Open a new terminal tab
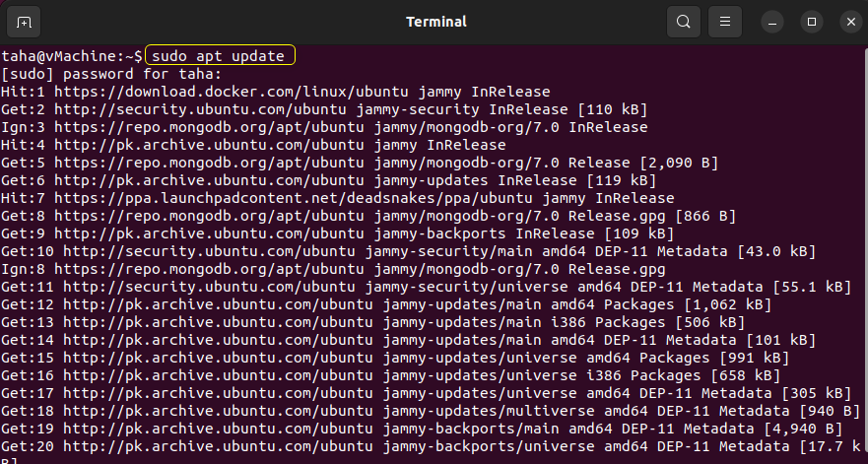The width and height of the screenshot is (868, 464). point(24,22)
